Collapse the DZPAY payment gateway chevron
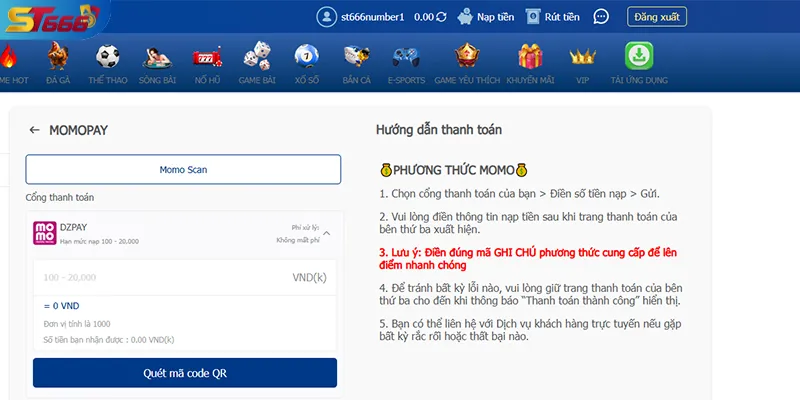This screenshot has width=800, height=400. [x=326, y=235]
